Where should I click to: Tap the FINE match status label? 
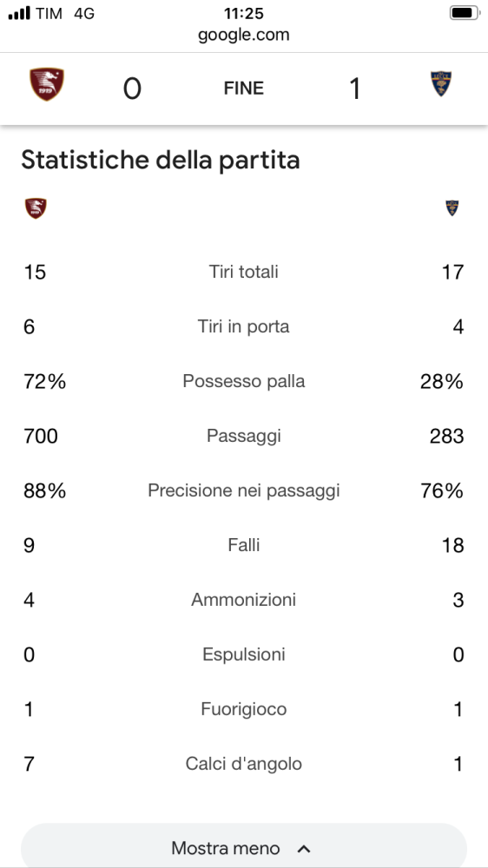click(x=244, y=89)
